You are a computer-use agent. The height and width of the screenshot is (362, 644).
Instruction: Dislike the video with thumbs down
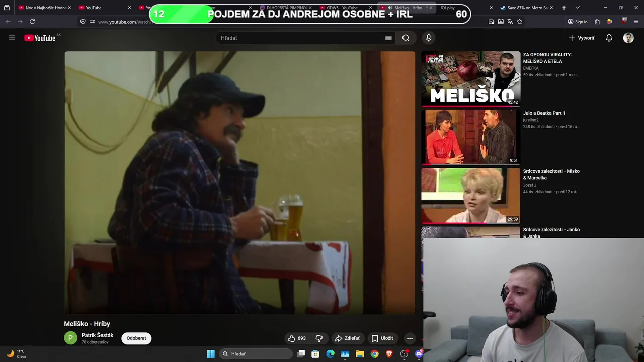point(319,338)
